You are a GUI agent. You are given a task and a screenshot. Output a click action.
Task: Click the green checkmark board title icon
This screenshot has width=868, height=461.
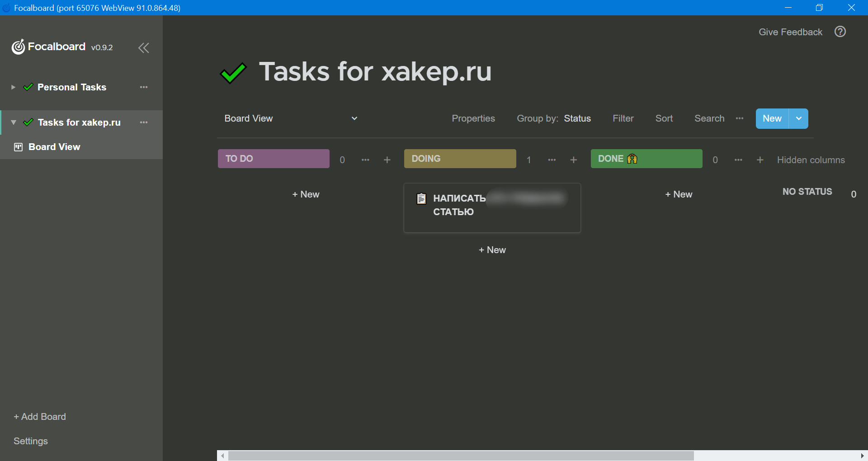(x=233, y=73)
